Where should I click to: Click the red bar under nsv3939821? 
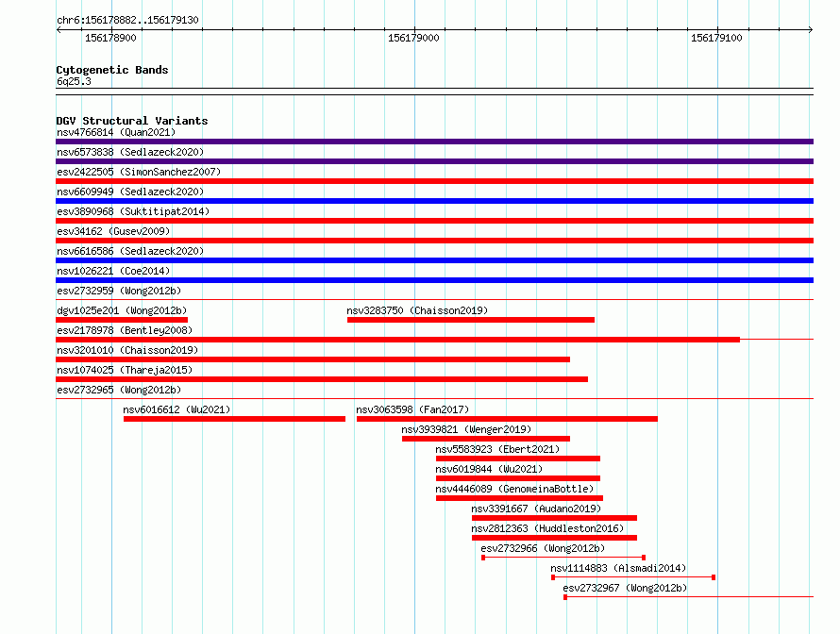click(x=486, y=439)
